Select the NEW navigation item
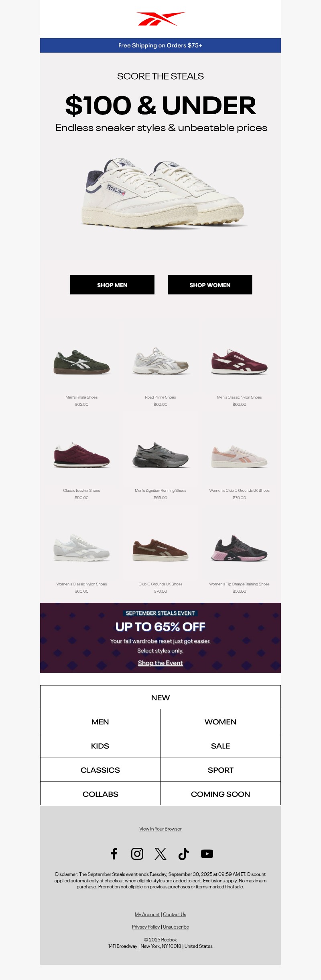The image size is (321, 980). 160,698
